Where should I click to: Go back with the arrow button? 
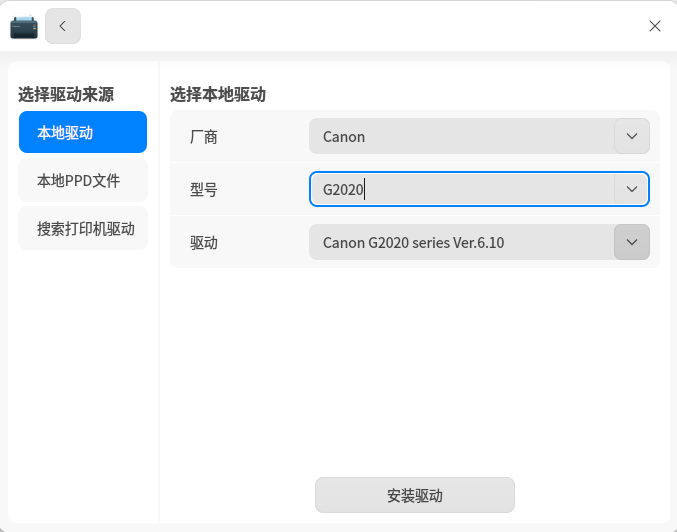(x=63, y=26)
